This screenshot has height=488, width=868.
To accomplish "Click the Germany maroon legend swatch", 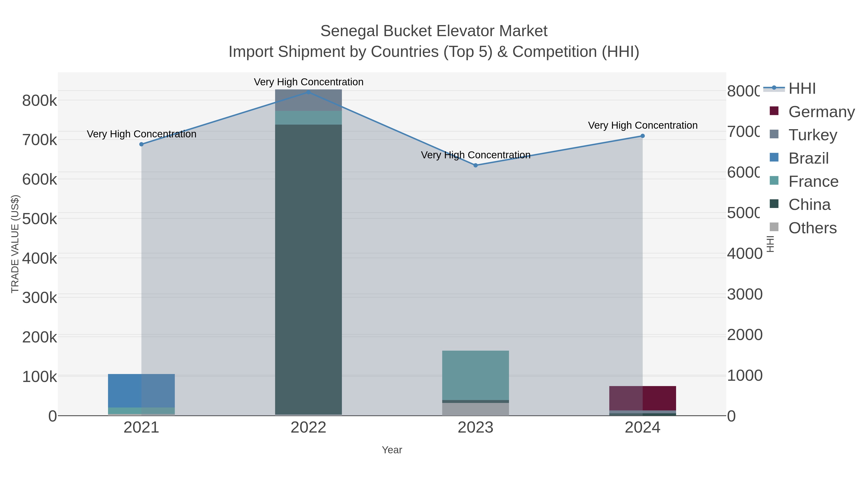I will (774, 110).
